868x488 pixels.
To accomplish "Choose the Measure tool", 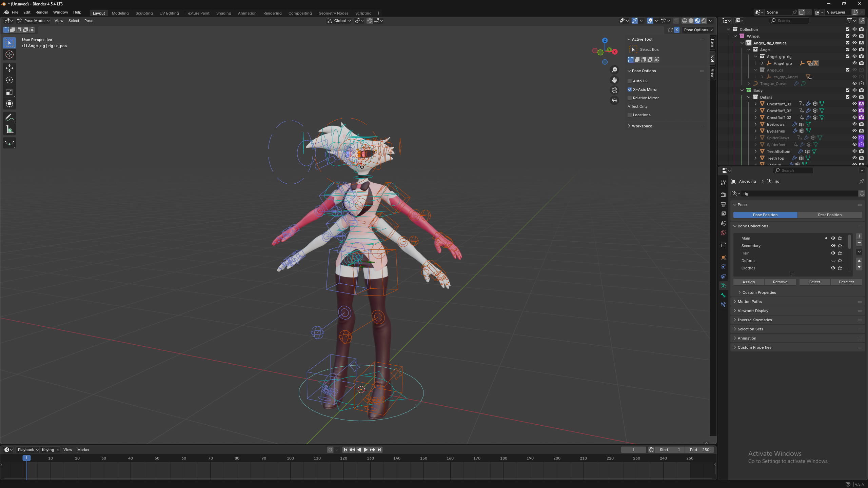I will click(x=9, y=130).
